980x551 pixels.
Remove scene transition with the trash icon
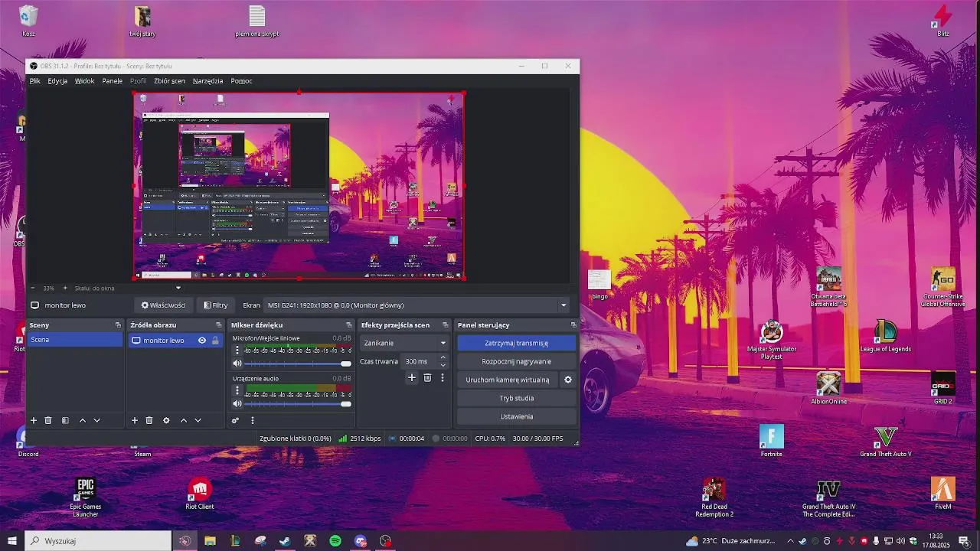[x=427, y=377]
